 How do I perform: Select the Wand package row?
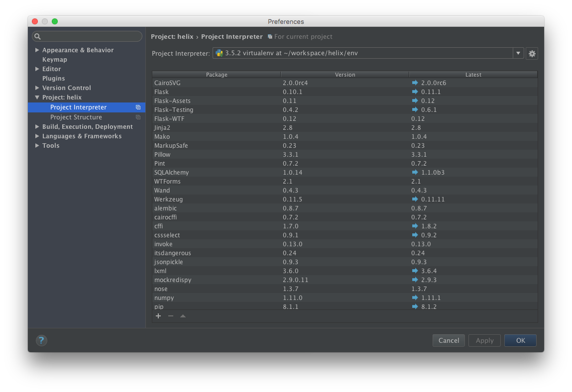(344, 190)
